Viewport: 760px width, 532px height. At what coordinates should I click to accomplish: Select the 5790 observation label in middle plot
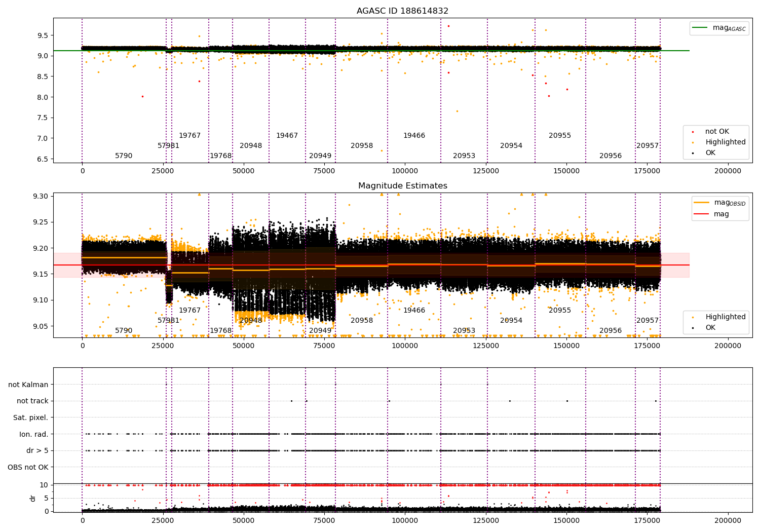click(x=124, y=331)
